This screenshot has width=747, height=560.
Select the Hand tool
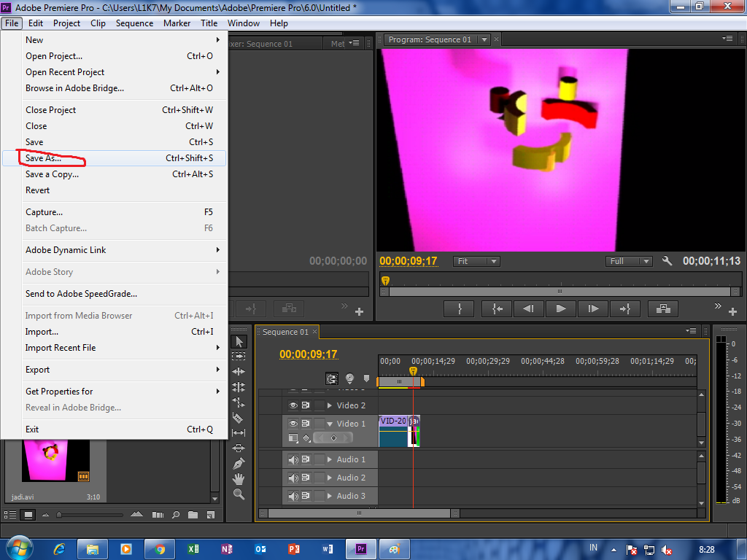[x=239, y=479]
